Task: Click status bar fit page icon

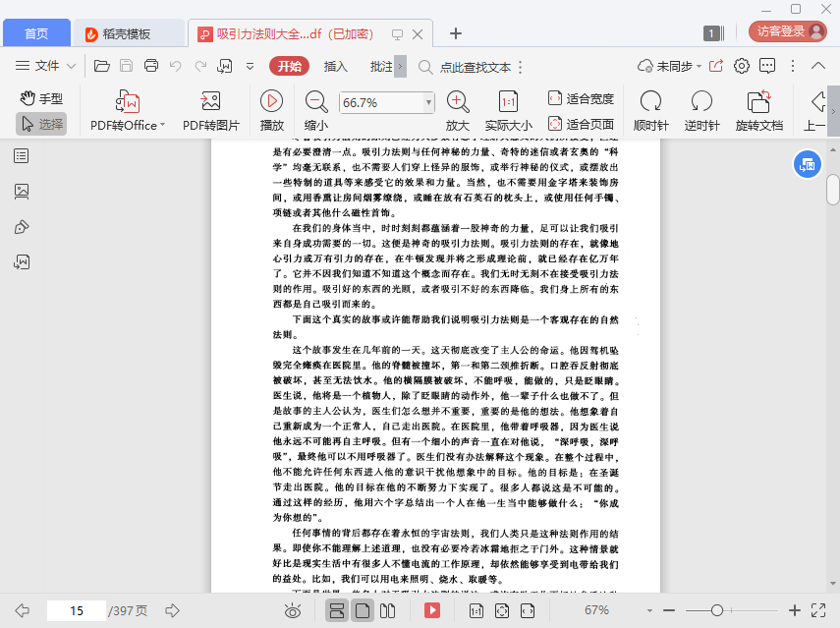Action: pos(502,610)
